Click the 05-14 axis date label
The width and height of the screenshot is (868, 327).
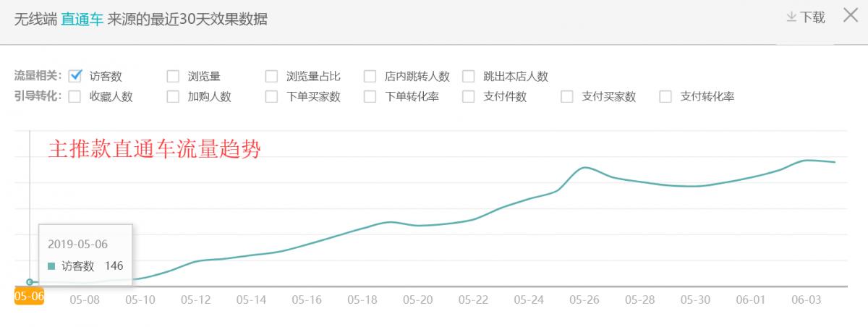251,298
